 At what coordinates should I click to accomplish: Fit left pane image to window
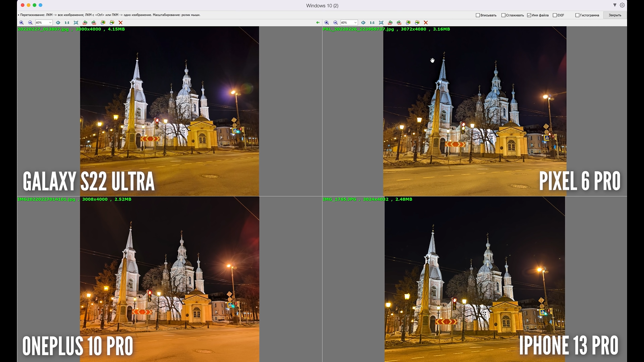tap(76, 23)
